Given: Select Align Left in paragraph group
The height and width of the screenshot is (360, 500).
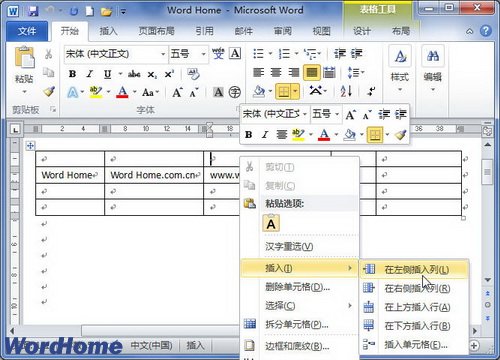Looking at the screenshot, I should click(259, 72).
